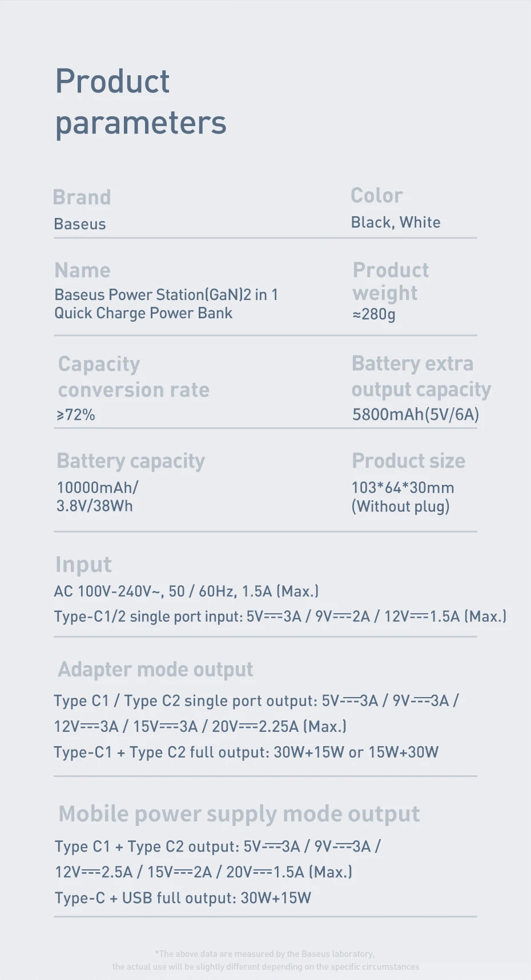The image size is (531, 980).
Task: Click 'Mobile power supply mode output' heading
Action: pos(239,814)
